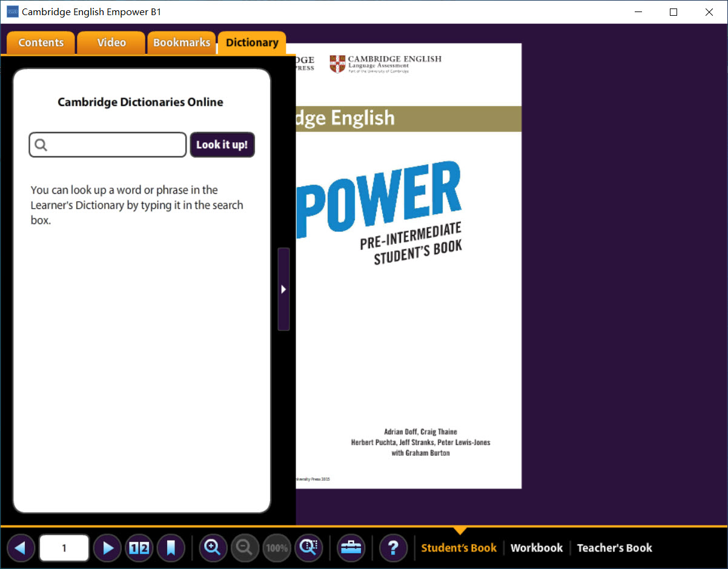
Task: Click the page number field
Action: pos(64,548)
